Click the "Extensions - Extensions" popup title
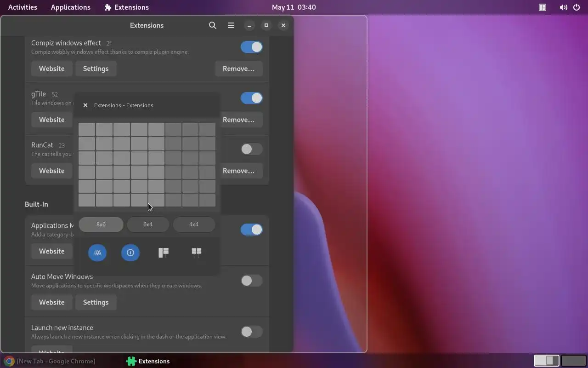The width and height of the screenshot is (588, 368). pyautogui.click(x=124, y=105)
